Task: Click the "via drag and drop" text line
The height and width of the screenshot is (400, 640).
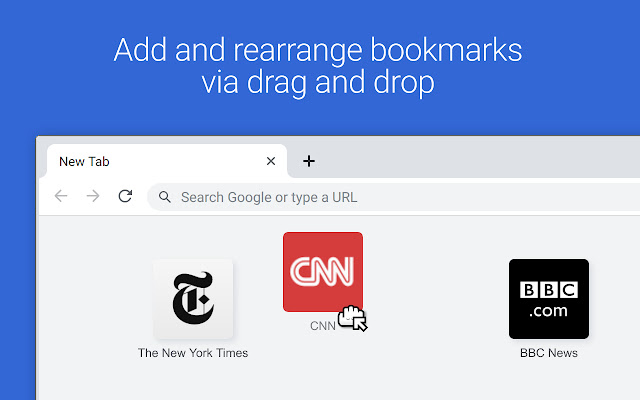Action: point(318,83)
